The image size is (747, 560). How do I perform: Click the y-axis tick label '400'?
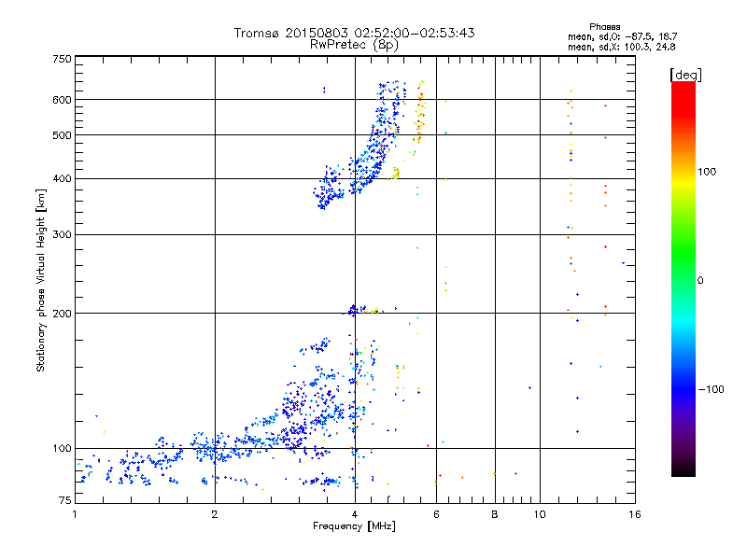pos(62,179)
